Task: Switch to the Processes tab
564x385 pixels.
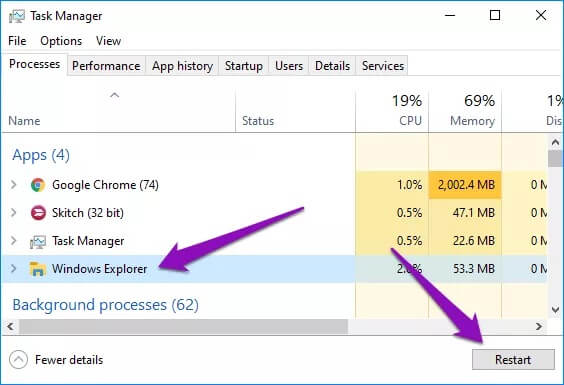Action: 35,64
